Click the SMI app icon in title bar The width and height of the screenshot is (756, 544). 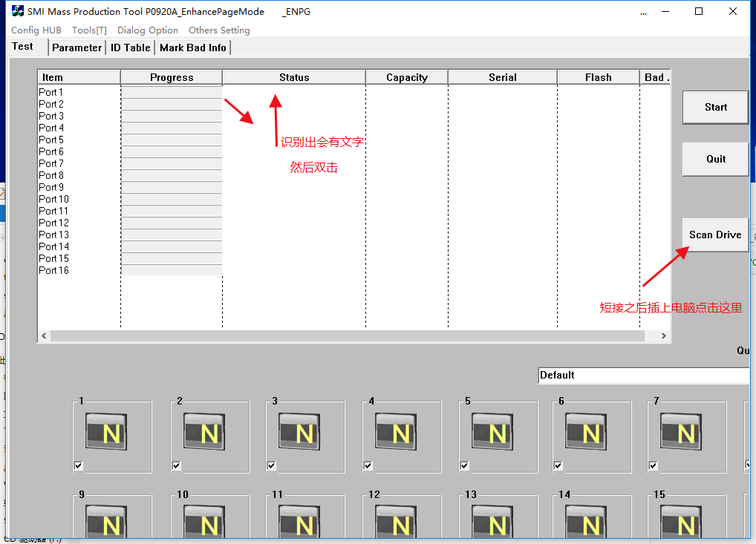pos(18,12)
